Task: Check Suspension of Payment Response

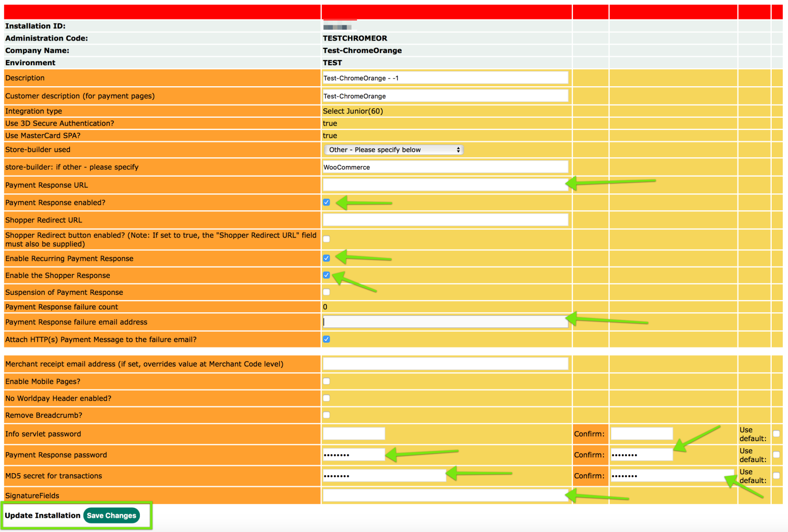Action: coord(326,292)
